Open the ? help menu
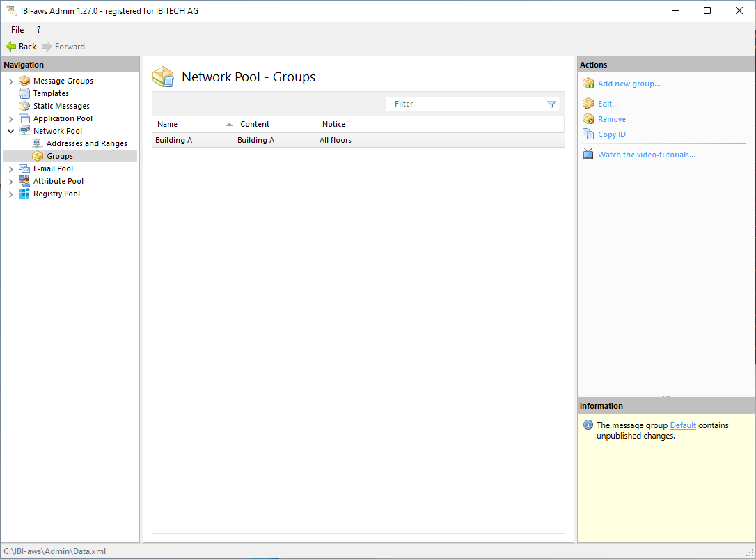The width and height of the screenshot is (756, 559). click(x=38, y=30)
